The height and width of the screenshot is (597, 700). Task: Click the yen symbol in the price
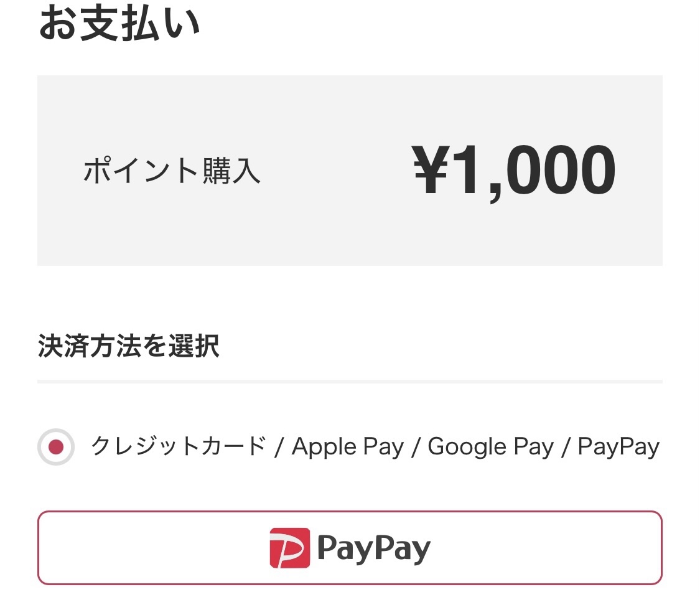pos(431,169)
